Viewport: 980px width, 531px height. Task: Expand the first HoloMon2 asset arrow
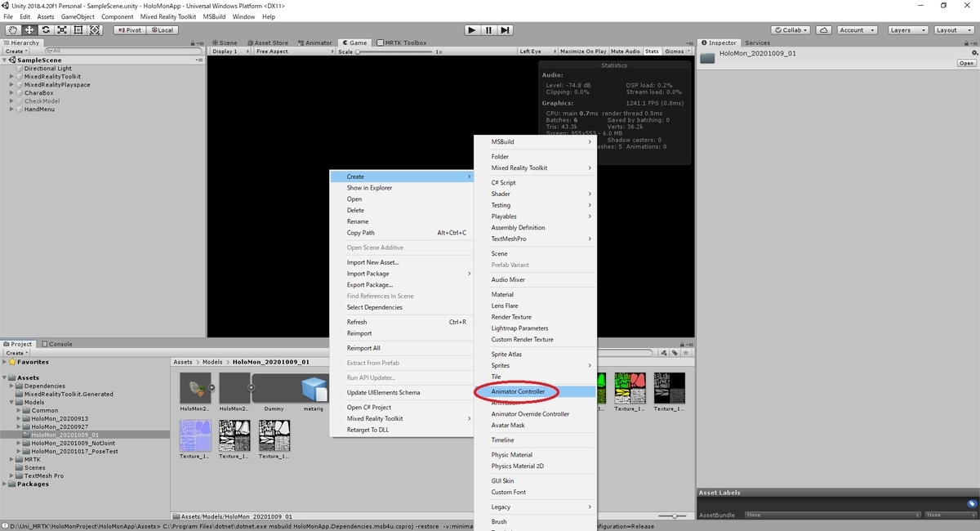[x=213, y=388]
